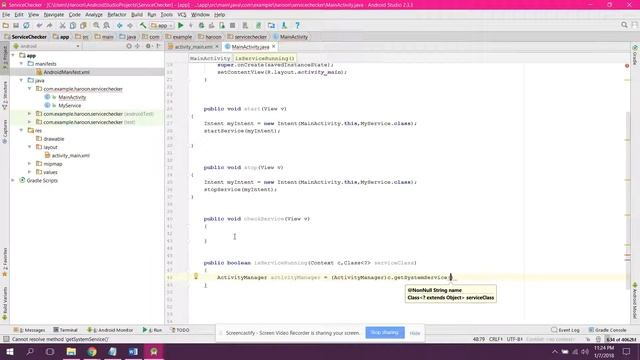The image size is (640, 360).
Task: Collapse the app module node
Action: (13, 55)
